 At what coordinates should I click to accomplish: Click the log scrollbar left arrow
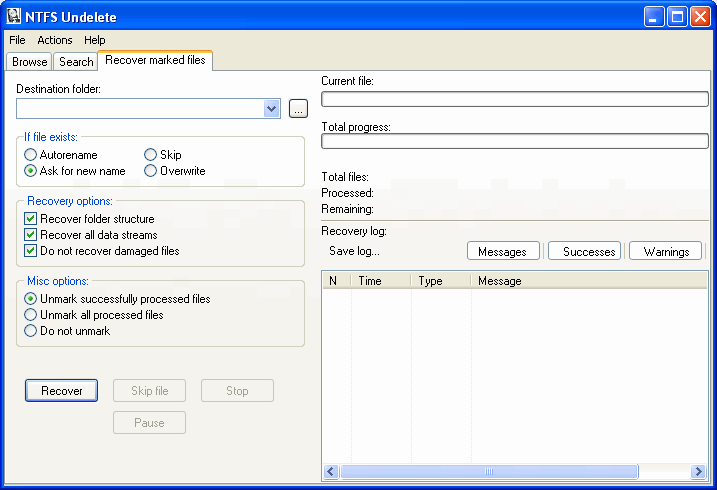pyautogui.click(x=332, y=471)
